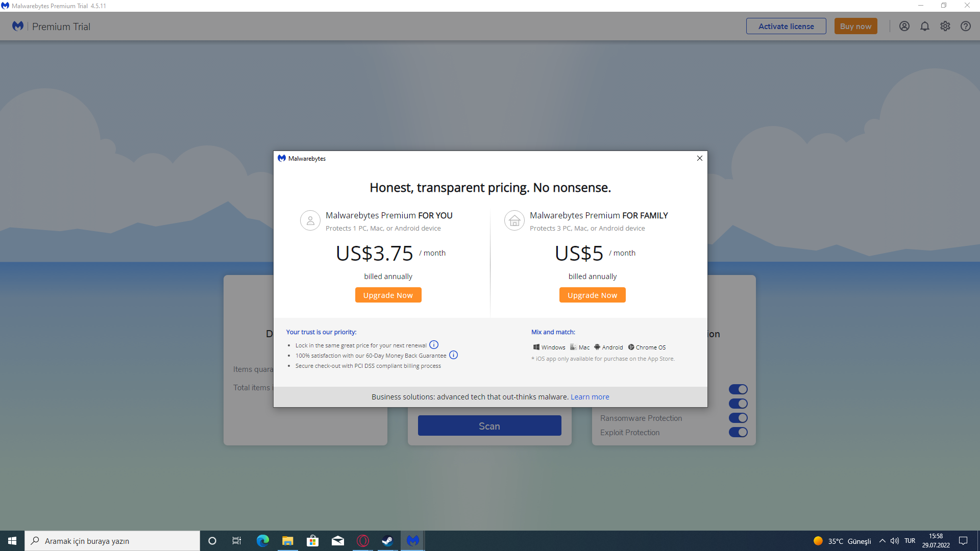
Task: Open the notifications bell icon
Action: coord(924,26)
